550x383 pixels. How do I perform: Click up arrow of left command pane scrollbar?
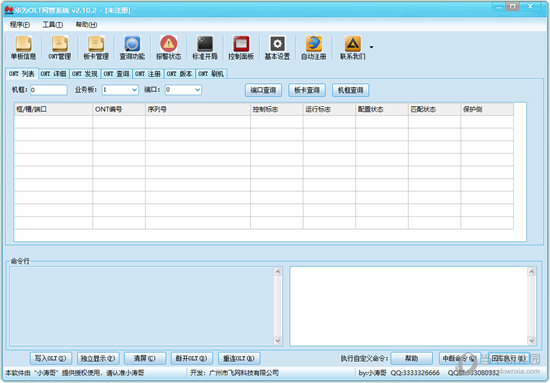point(277,271)
